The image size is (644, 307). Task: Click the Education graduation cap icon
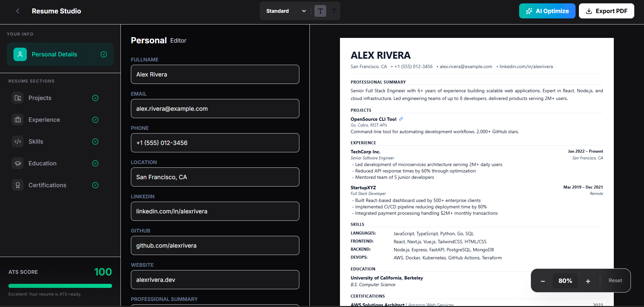coord(18,163)
